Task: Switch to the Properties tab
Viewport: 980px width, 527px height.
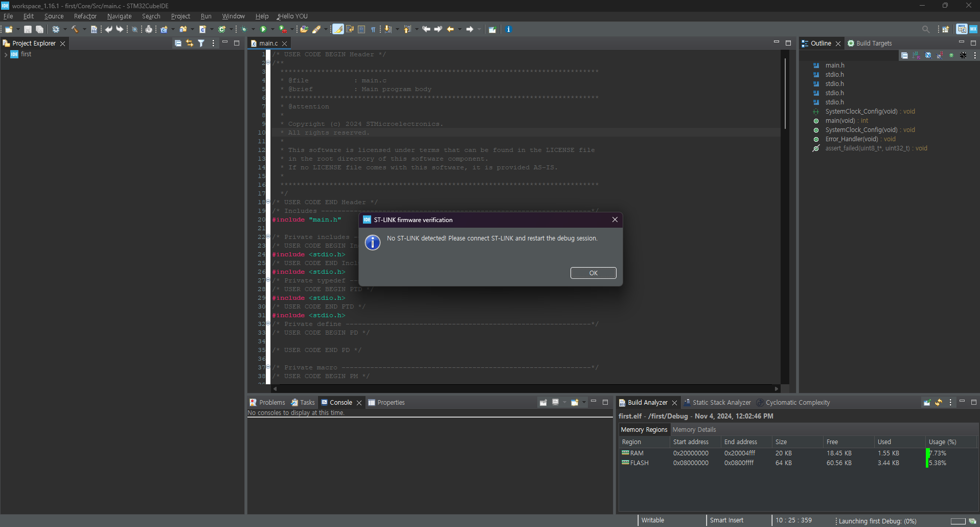Action: 386,403
